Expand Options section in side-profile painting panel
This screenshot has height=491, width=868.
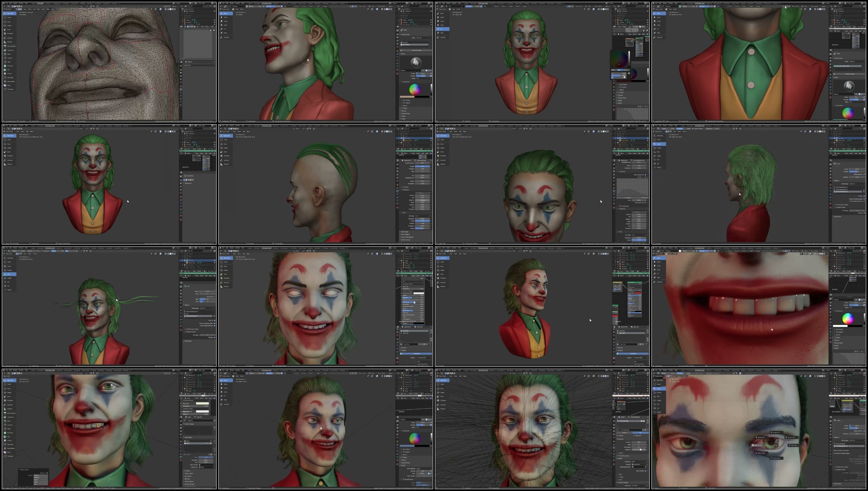(405, 105)
